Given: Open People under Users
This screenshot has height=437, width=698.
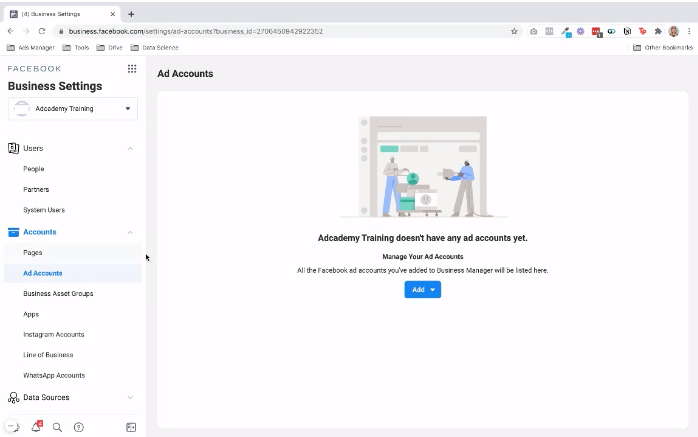Looking at the screenshot, I should tap(34, 169).
